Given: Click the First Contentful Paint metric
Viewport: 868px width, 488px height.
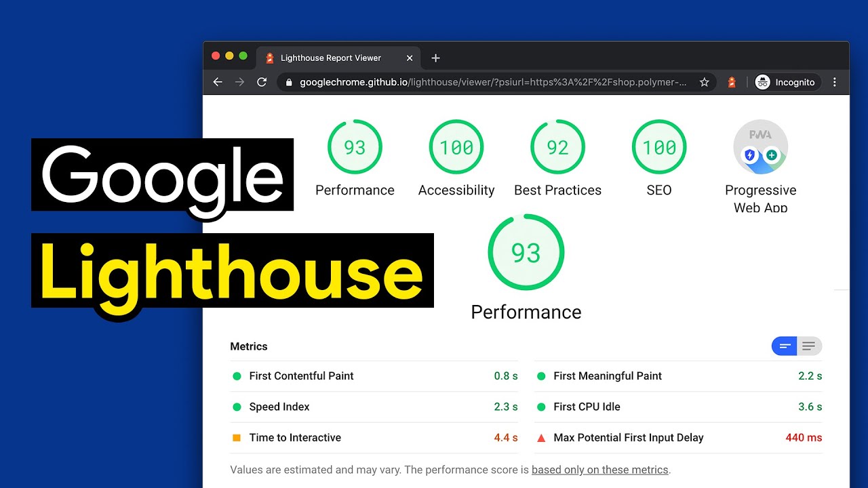Looking at the screenshot, I should 374,376.
